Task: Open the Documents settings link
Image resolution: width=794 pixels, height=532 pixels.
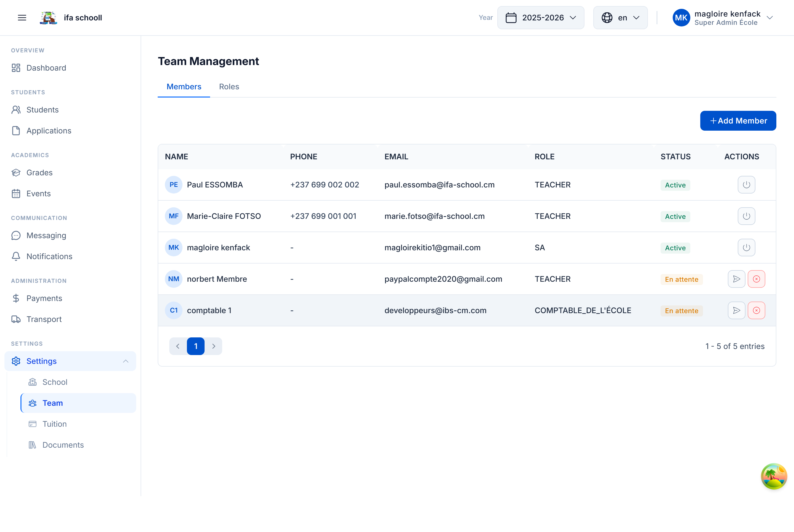Action: pyautogui.click(x=63, y=445)
